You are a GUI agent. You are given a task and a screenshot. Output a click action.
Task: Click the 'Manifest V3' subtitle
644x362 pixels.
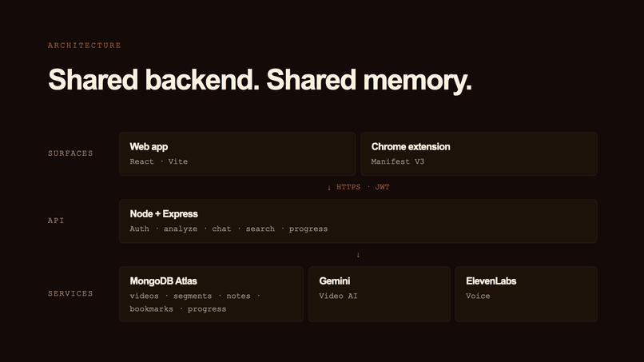pos(398,161)
